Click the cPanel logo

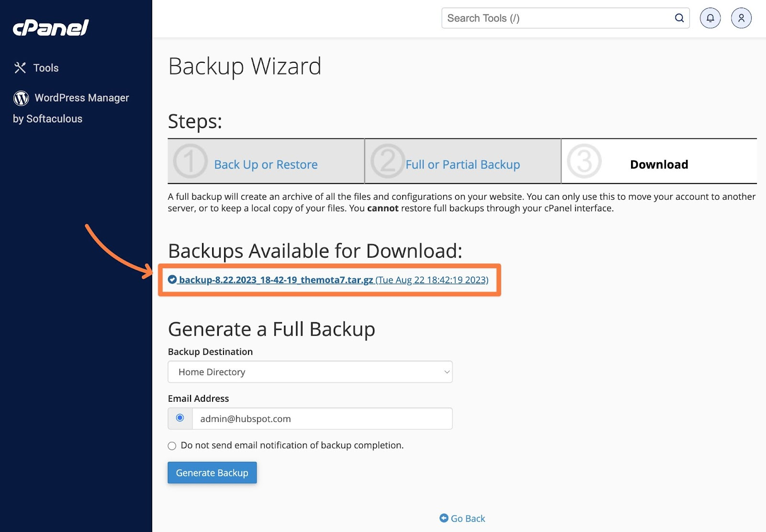point(51,28)
